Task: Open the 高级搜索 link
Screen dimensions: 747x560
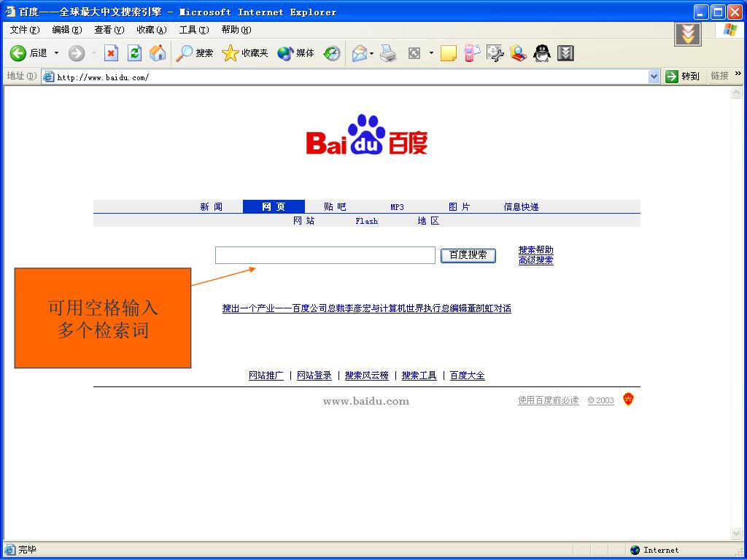Action: (536, 260)
